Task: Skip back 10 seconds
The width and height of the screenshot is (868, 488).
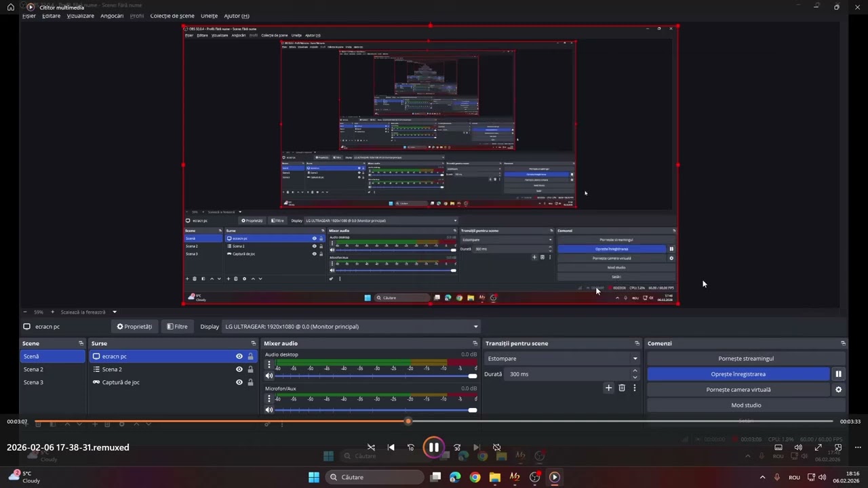Action: [410, 447]
